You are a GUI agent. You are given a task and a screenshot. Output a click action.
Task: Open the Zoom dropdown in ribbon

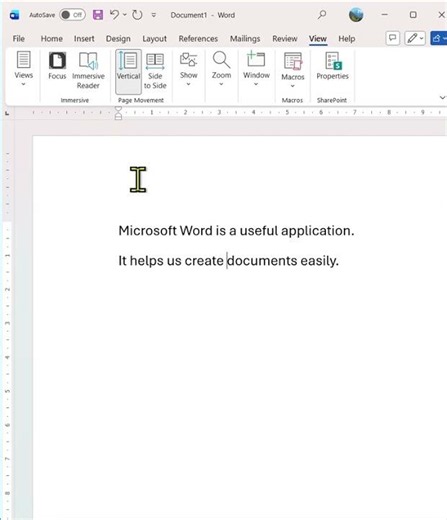pos(221,69)
